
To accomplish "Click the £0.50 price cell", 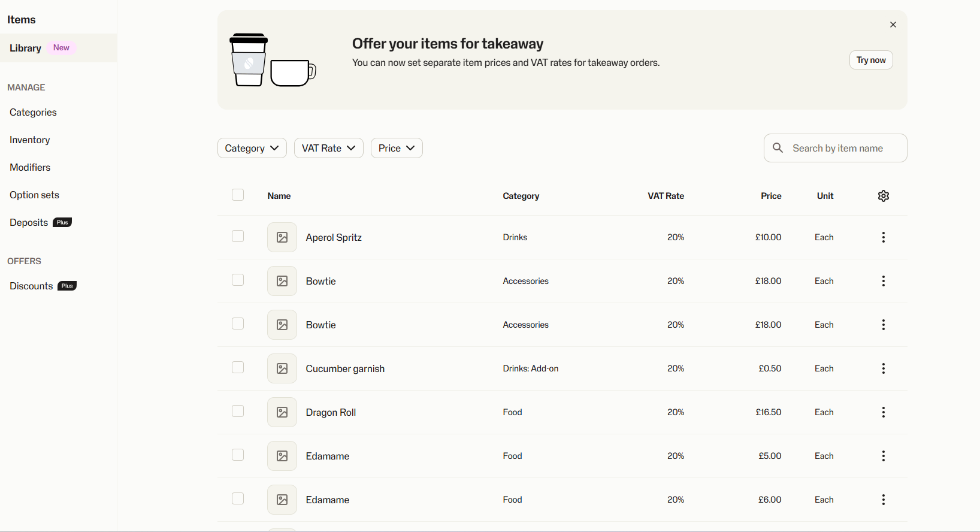I will 770,368.
